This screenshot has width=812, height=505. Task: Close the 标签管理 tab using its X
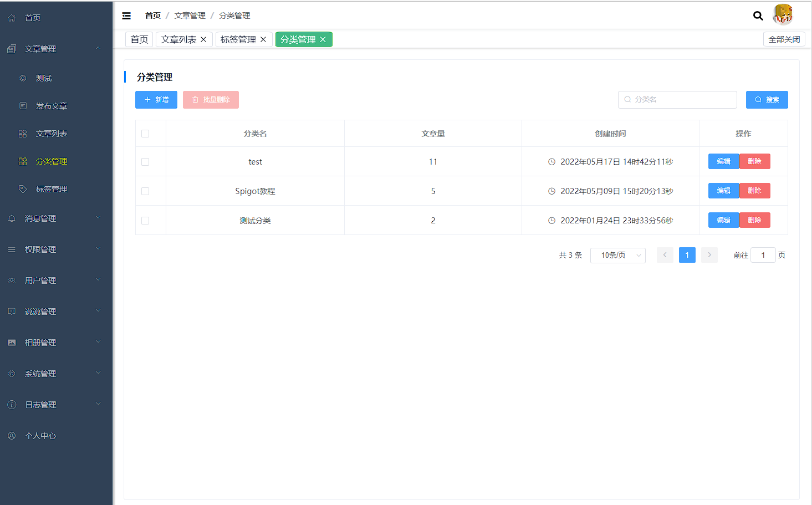click(263, 39)
